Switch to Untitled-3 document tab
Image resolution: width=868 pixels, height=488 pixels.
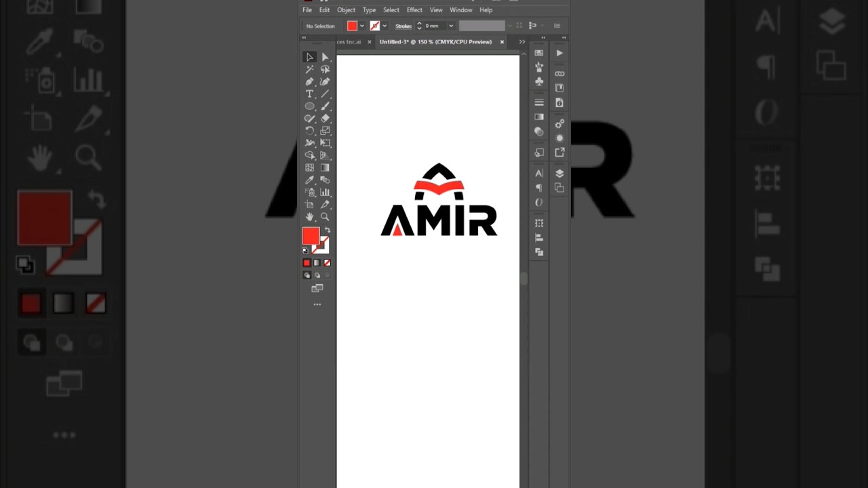tap(435, 42)
